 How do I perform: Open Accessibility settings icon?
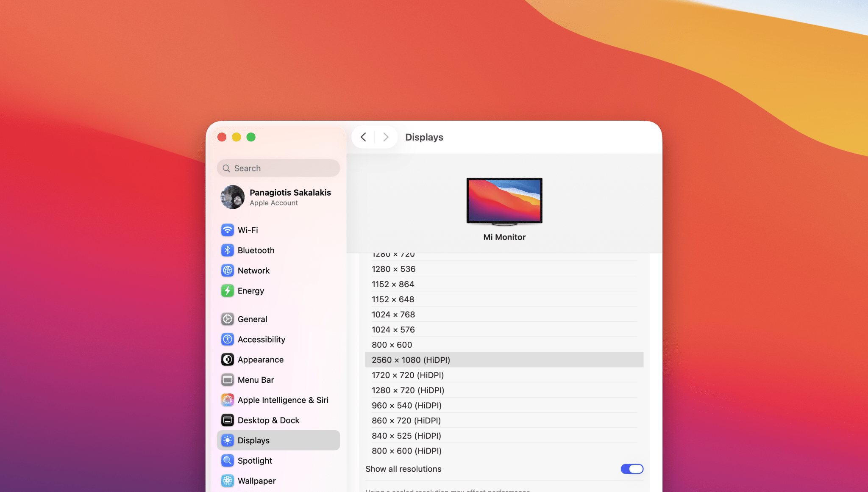click(228, 339)
